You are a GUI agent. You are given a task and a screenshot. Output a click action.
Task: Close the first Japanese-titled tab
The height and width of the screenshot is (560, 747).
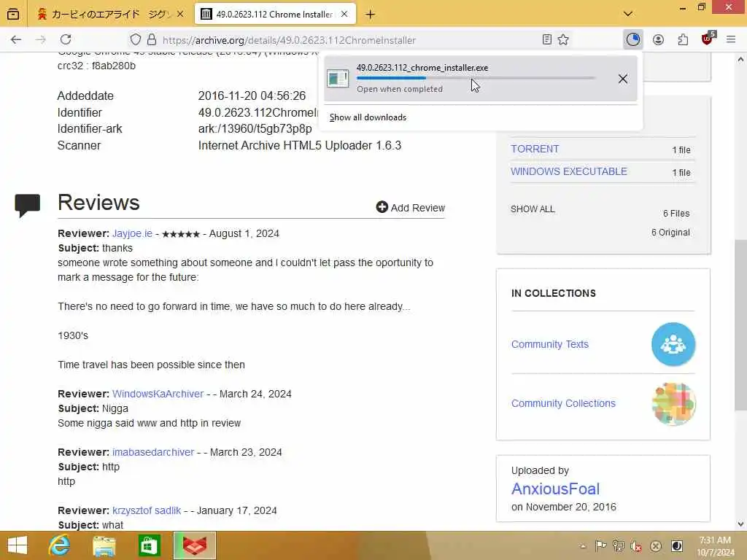(x=180, y=15)
